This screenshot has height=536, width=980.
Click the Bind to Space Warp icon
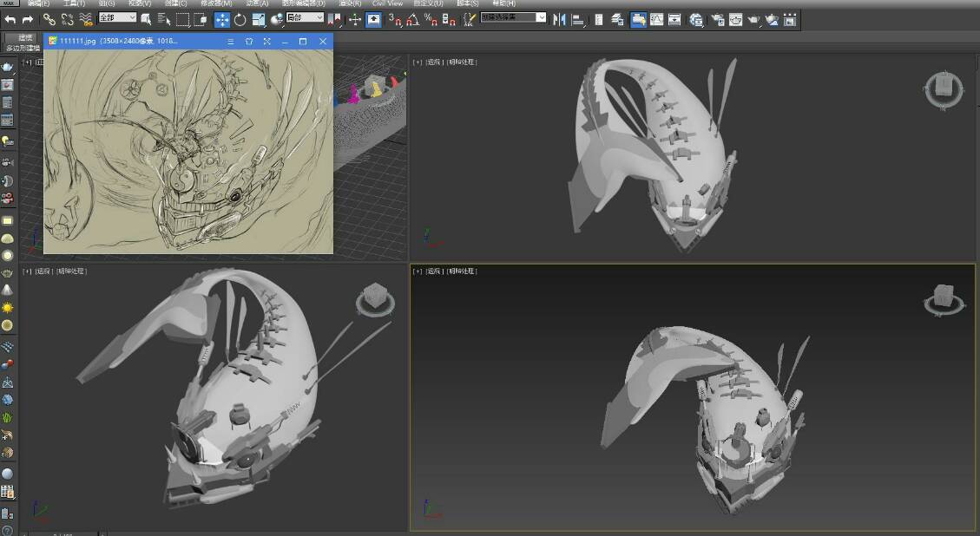(86, 19)
